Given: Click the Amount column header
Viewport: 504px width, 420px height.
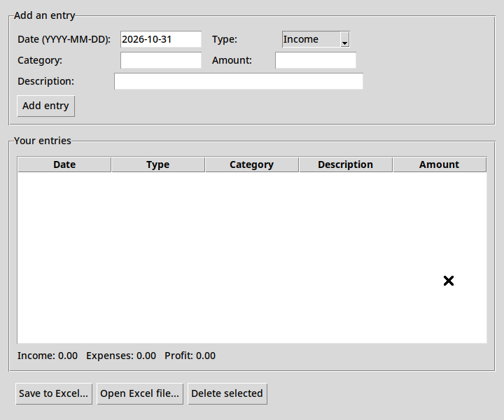Looking at the screenshot, I should click(440, 164).
